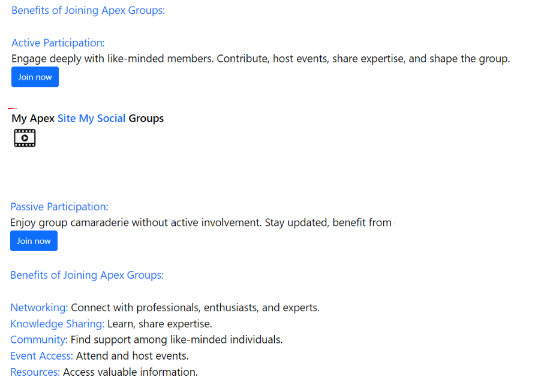Open the My Social link in heading

[x=102, y=118]
